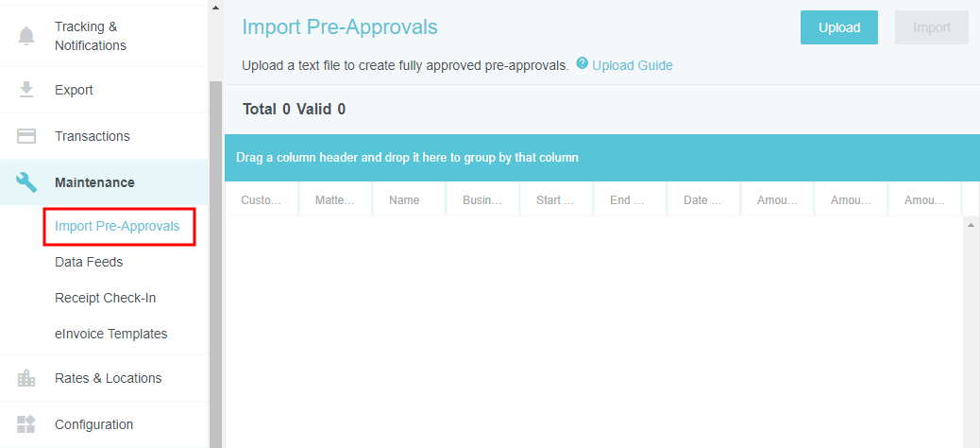Open the Upload Guide link
980x448 pixels.
pyautogui.click(x=632, y=65)
